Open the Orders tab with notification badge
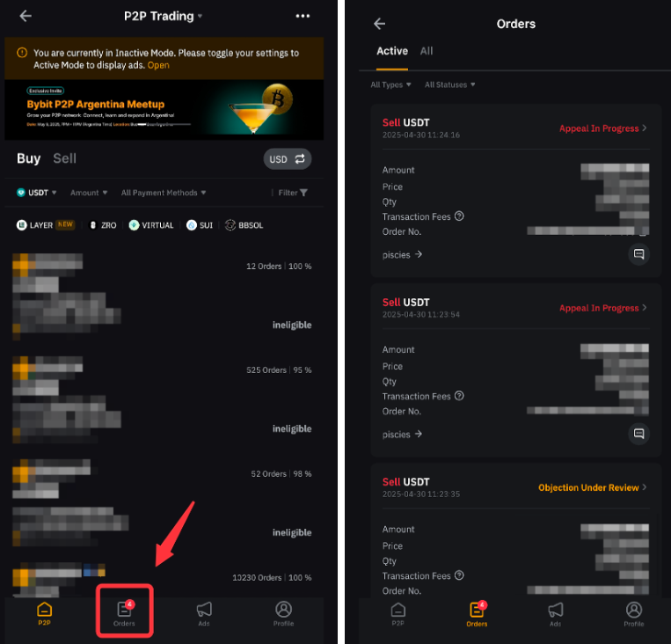This screenshot has height=644, width=671. pyautogui.click(x=124, y=612)
